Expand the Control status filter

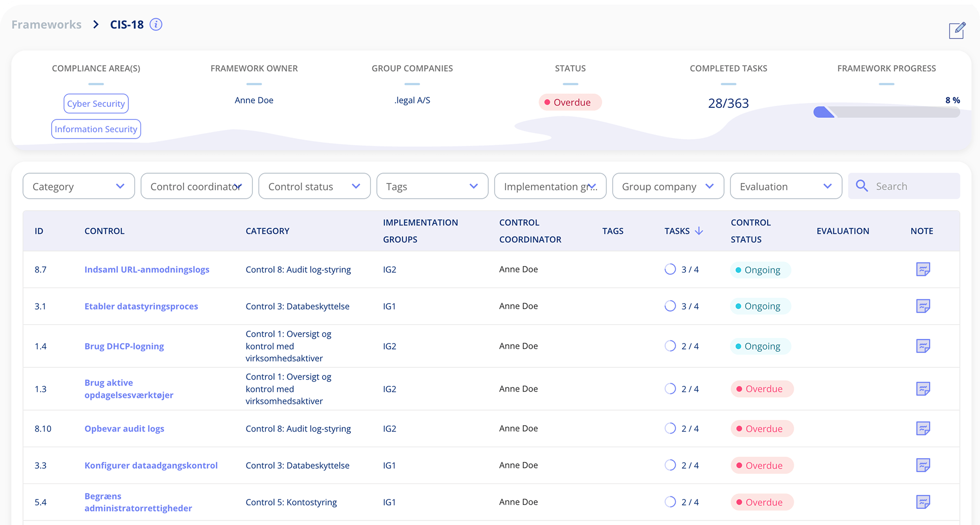(x=314, y=186)
